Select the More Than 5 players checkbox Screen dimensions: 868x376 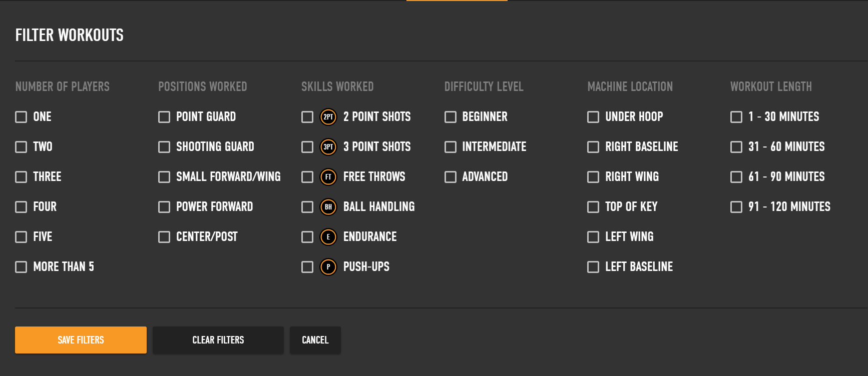pos(21,267)
